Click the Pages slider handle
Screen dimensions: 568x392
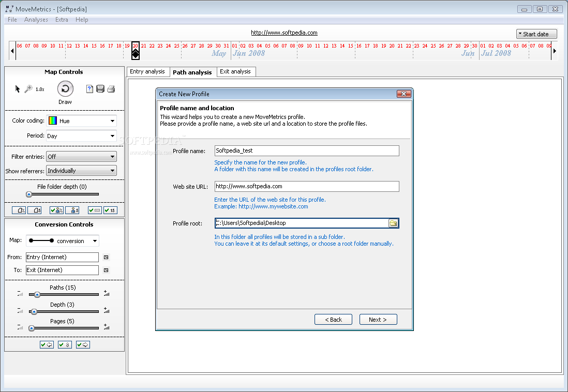pyautogui.click(x=32, y=328)
